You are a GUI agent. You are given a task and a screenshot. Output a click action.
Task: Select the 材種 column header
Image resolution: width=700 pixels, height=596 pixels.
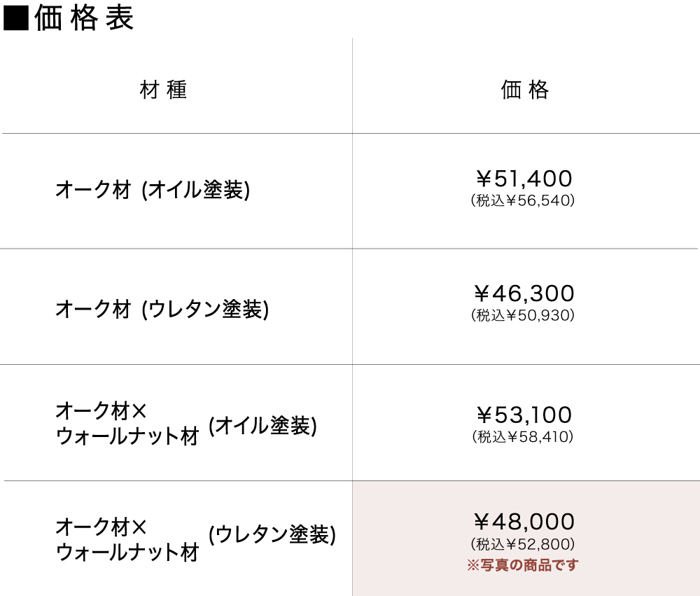pos(163,90)
